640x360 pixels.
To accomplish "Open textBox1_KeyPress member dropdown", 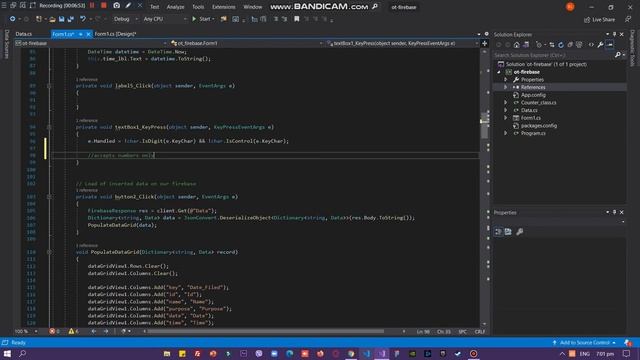I will pyautogui.click(x=402, y=43).
